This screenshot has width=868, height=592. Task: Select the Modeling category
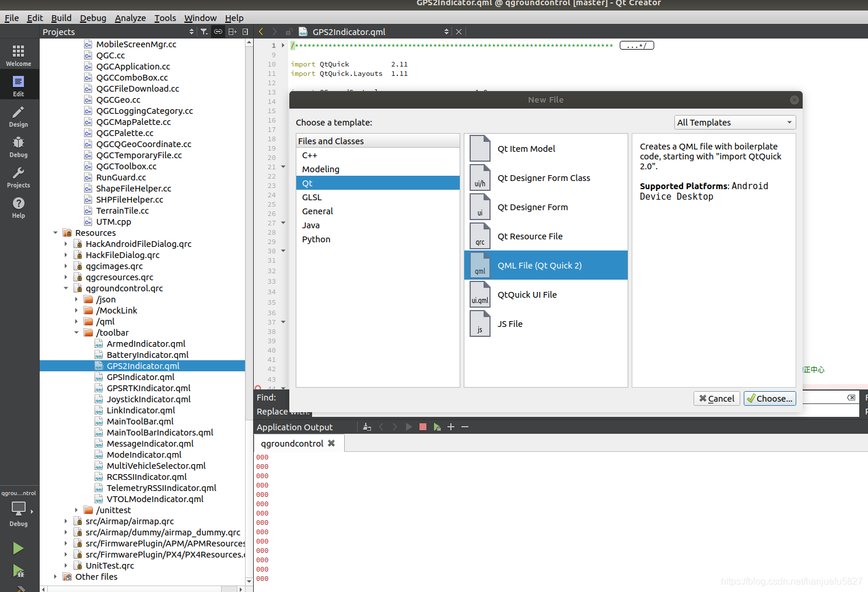(378, 169)
